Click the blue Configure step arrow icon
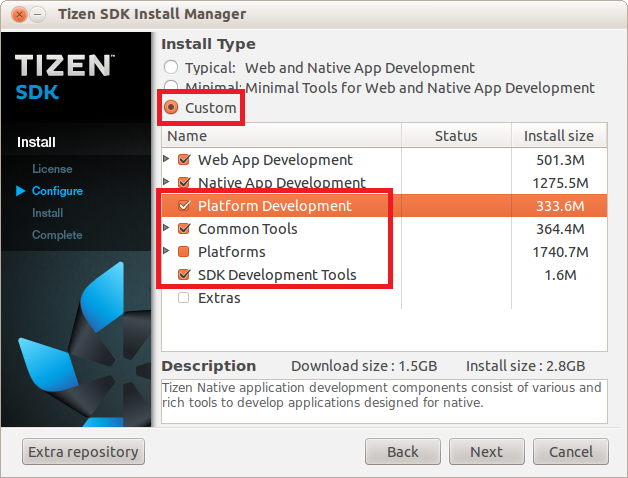 pos(20,191)
